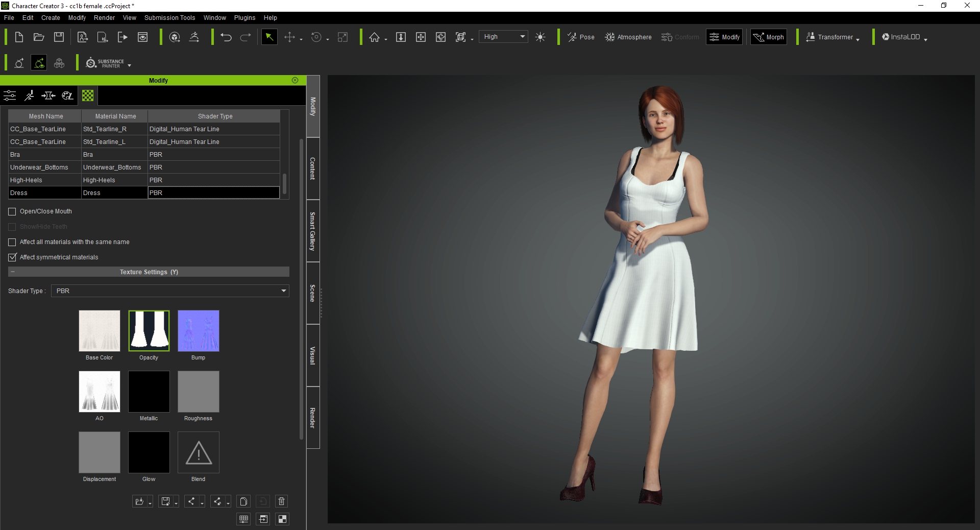
Task: Select the AO texture thumbnail
Action: (x=100, y=392)
